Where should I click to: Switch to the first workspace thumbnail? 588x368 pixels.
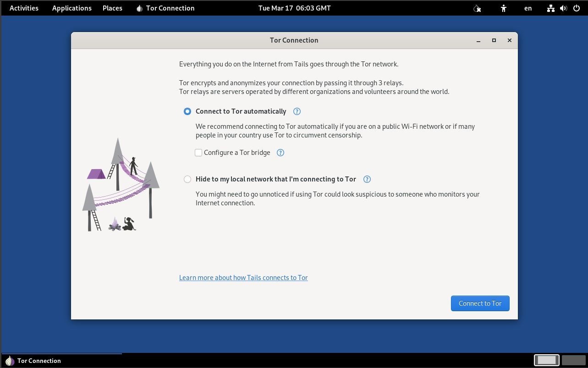pos(547,360)
